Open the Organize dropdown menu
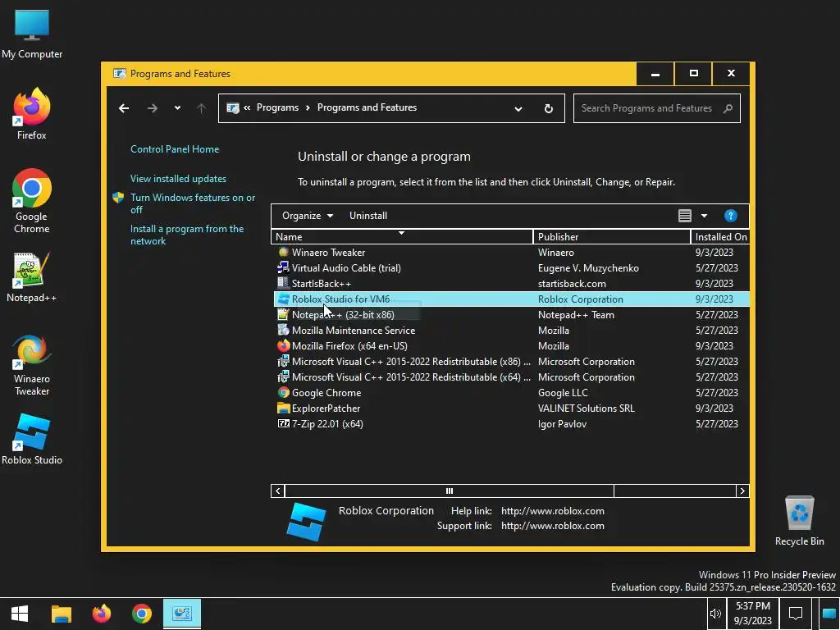 (x=308, y=216)
